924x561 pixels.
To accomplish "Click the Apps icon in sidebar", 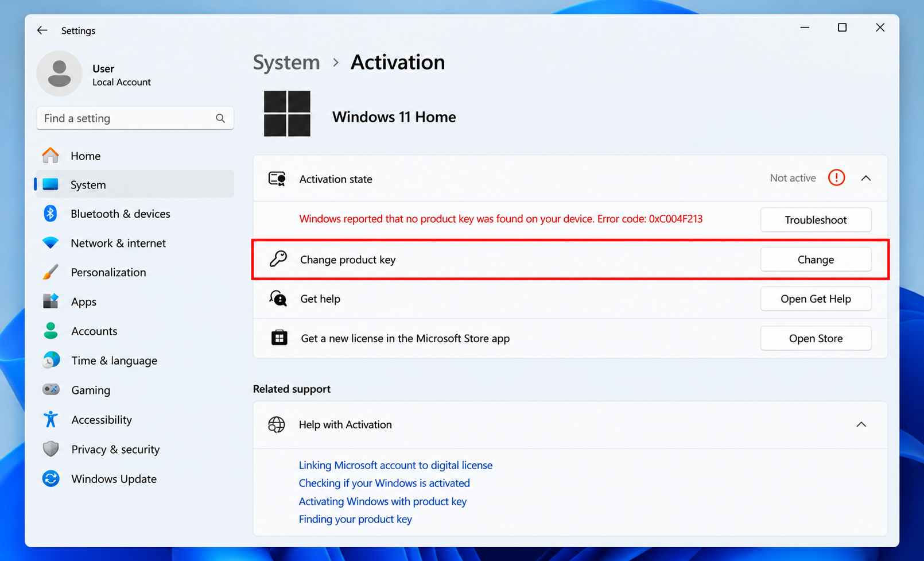I will point(51,301).
